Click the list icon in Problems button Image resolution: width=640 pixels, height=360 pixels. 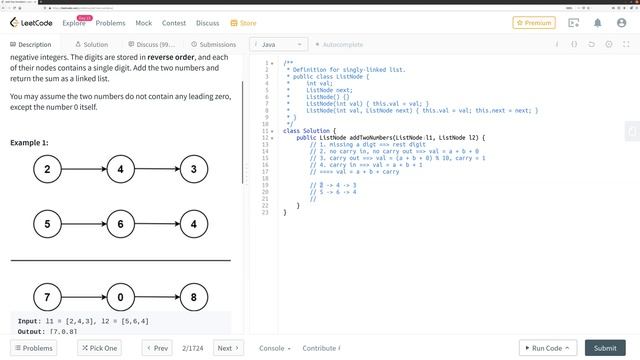tap(18, 348)
